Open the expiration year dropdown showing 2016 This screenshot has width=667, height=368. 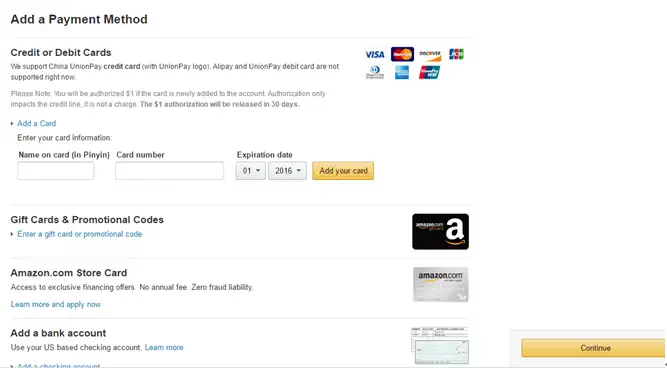(287, 171)
